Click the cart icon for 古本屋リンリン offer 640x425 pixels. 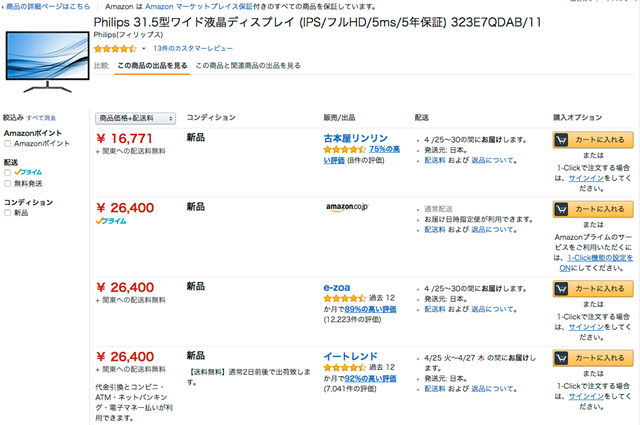click(563, 138)
